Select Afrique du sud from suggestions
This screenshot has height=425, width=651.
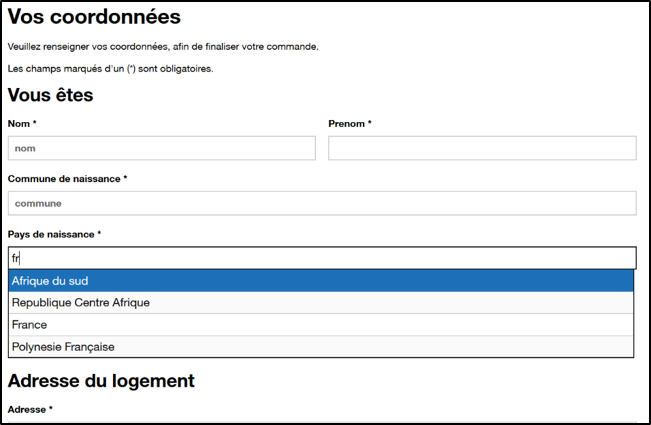coord(321,281)
